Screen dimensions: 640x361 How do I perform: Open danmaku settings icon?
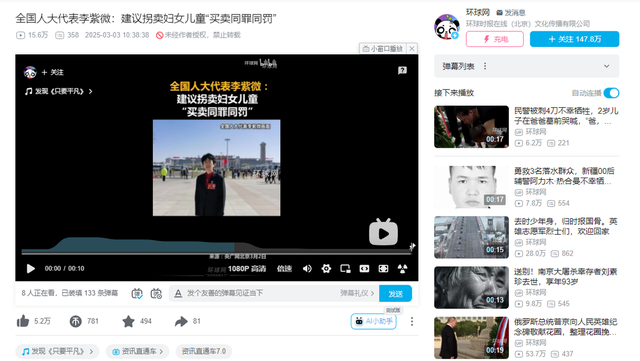click(156, 294)
